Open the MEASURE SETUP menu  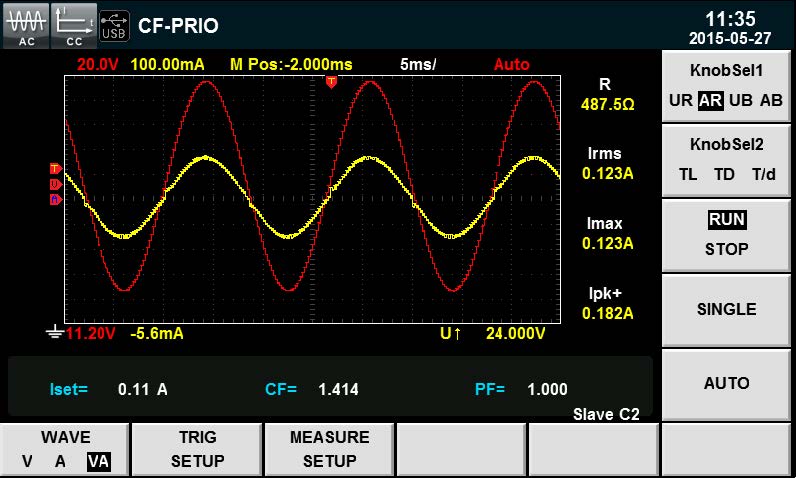click(x=329, y=449)
